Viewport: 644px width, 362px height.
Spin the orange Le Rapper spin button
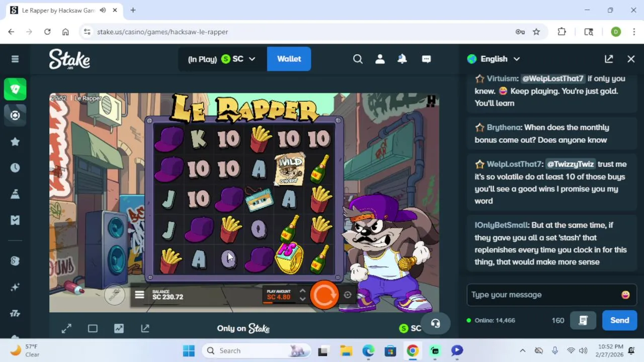point(325,295)
